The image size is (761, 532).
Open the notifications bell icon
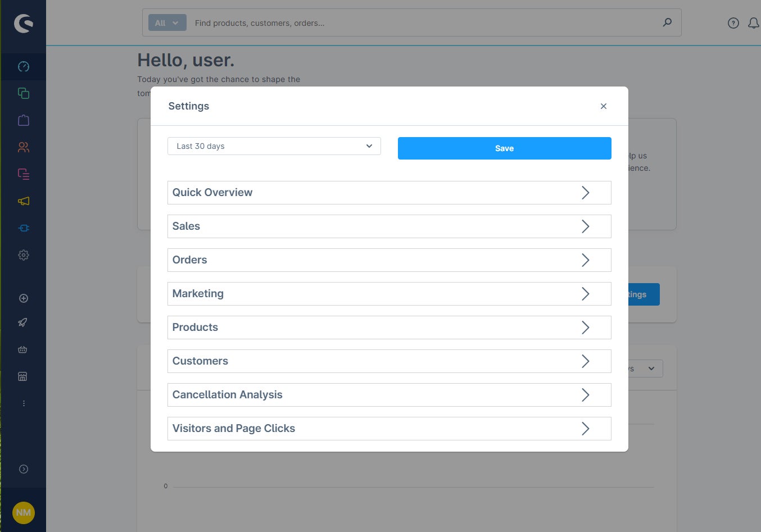click(754, 23)
